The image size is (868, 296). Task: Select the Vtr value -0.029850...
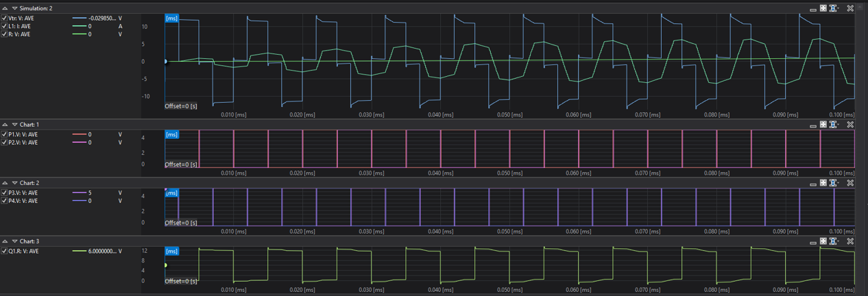pos(102,18)
